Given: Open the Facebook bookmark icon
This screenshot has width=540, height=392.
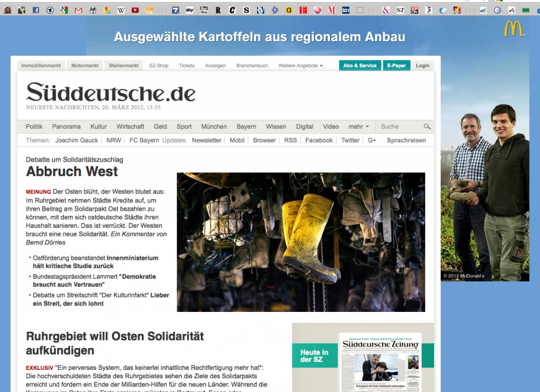Looking at the screenshot, I should click(x=36, y=11).
